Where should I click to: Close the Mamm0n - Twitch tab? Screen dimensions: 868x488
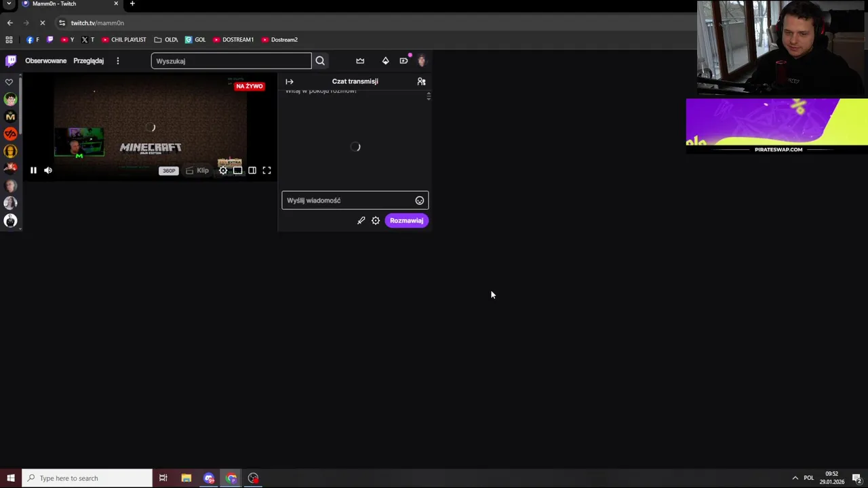(116, 3)
